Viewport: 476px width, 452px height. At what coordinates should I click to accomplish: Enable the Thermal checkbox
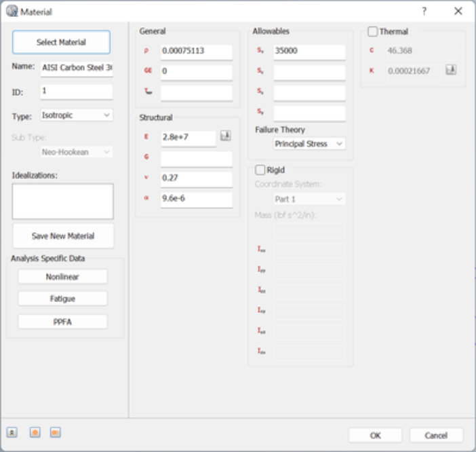pyautogui.click(x=372, y=31)
